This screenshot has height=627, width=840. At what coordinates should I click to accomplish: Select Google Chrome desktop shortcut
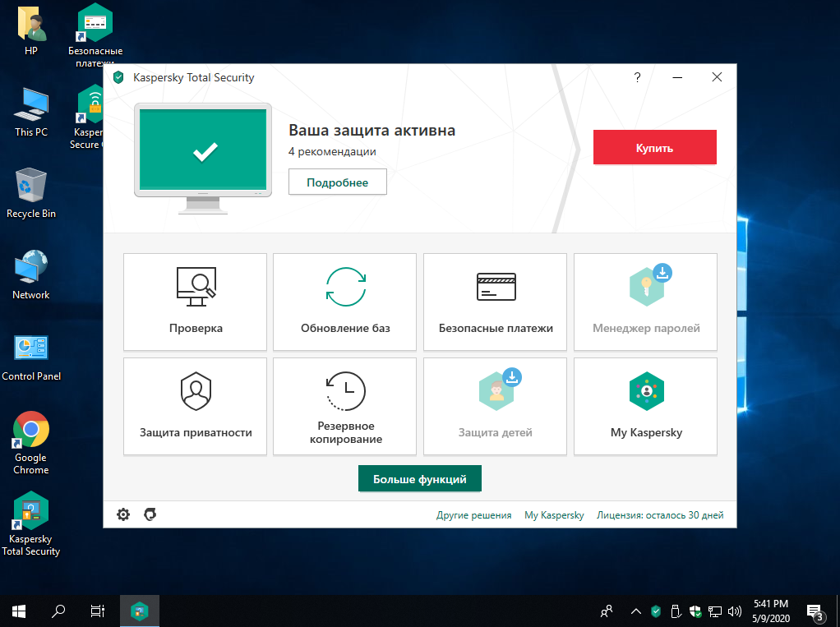point(31,444)
